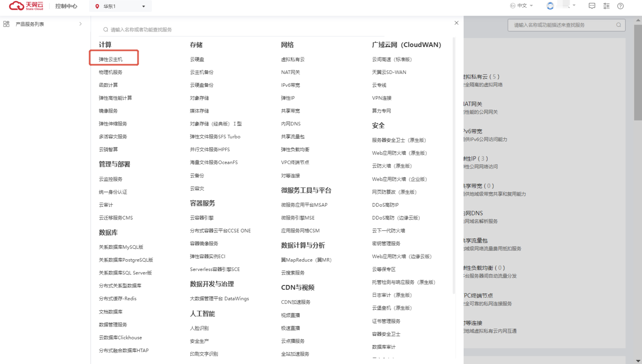The height and width of the screenshot is (364, 642).
Task: Open 弹性负载均衡 in the services panel
Action: point(295,149)
